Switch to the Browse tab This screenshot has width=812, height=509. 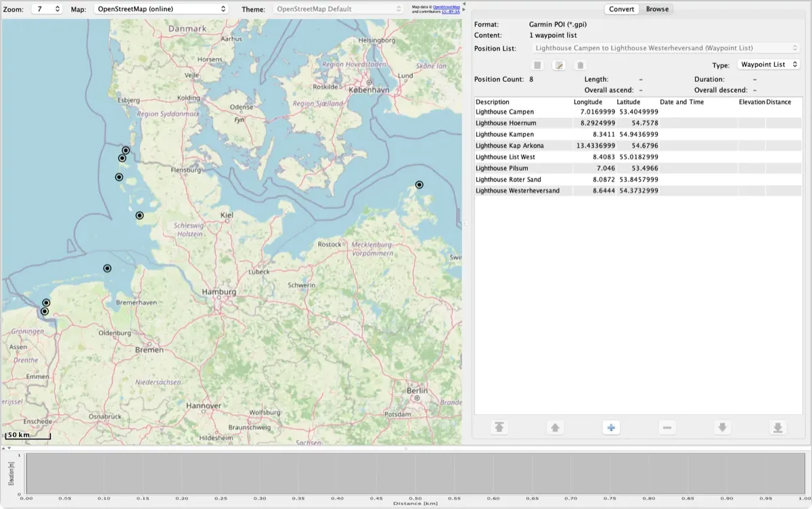(657, 9)
